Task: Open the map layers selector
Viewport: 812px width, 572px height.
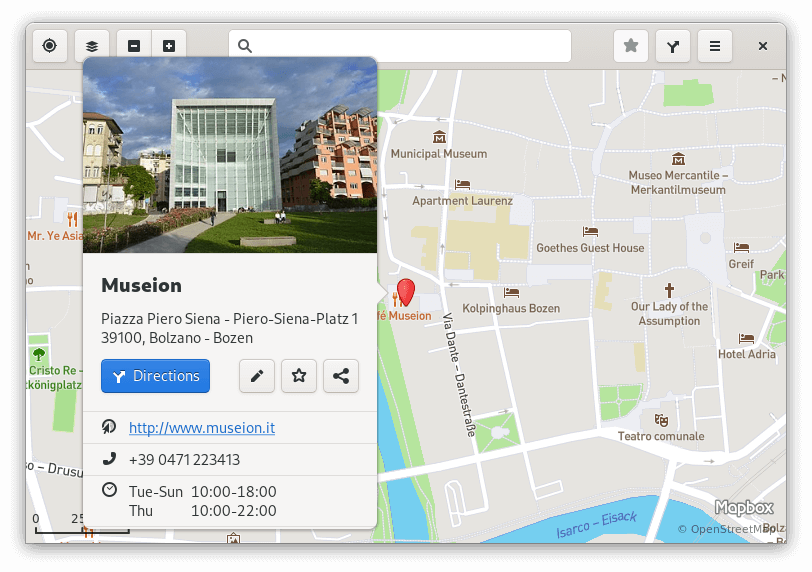Action: 92,46
